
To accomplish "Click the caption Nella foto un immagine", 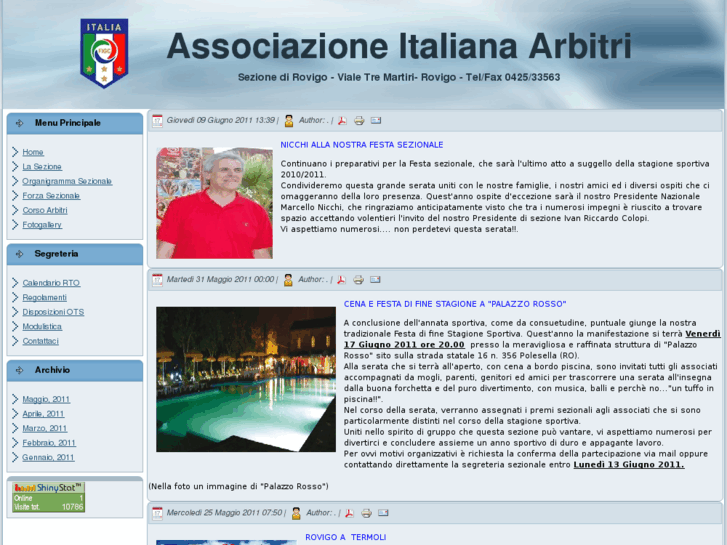I will pyautogui.click(x=238, y=487).
